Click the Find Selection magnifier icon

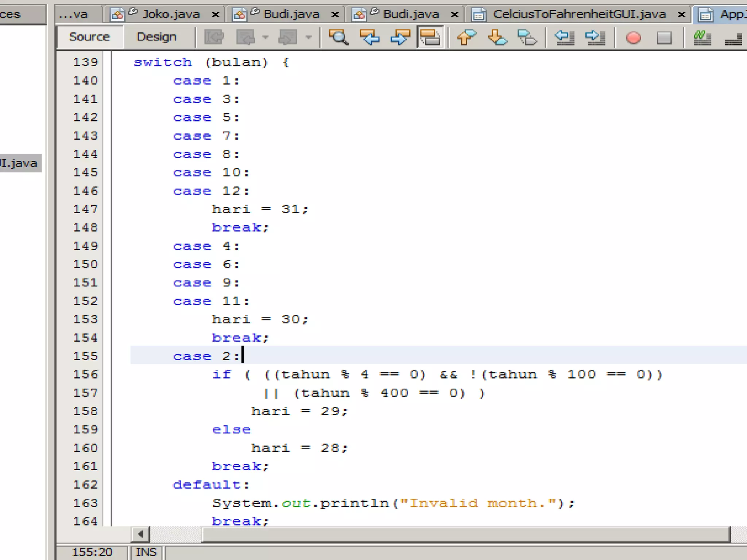(338, 37)
